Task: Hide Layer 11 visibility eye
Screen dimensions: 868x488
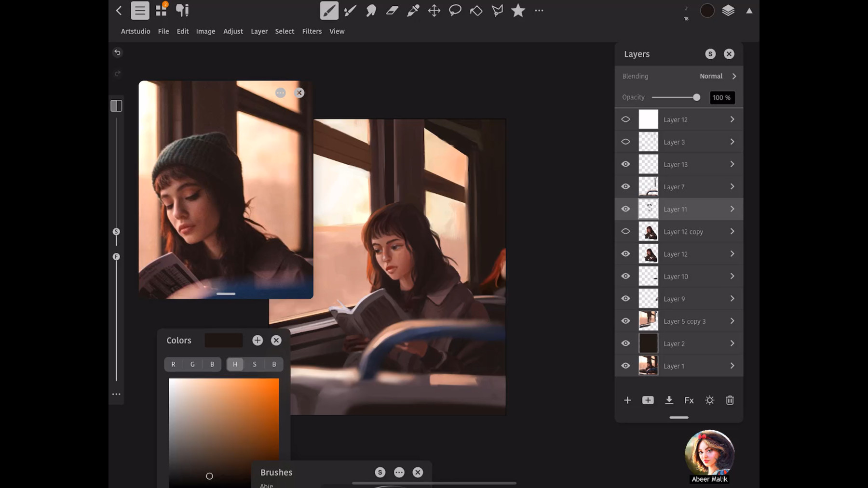Action: click(x=625, y=209)
